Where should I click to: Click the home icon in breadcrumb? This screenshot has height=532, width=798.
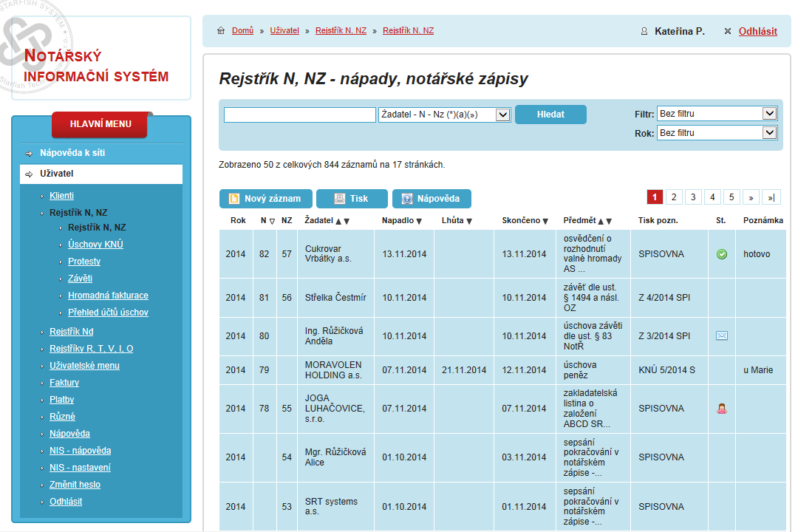point(221,31)
